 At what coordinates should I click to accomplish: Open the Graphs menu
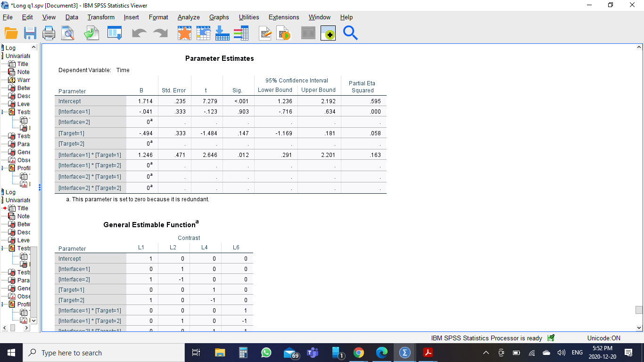click(x=219, y=17)
